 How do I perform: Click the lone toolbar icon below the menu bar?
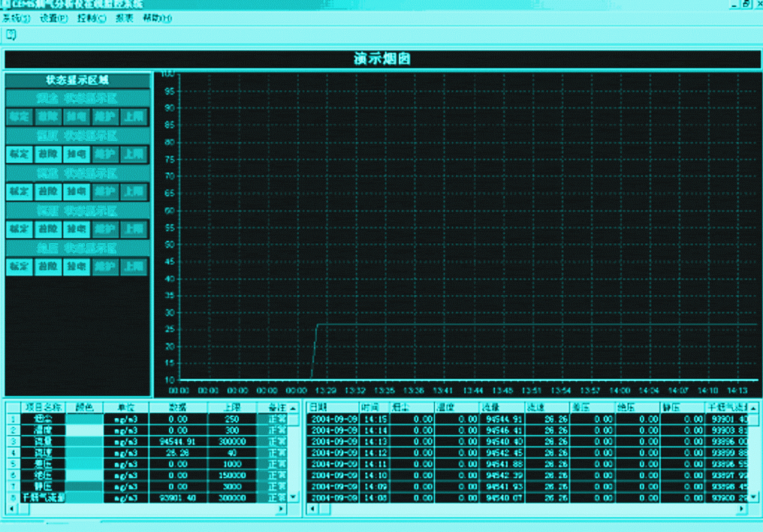click(x=11, y=35)
